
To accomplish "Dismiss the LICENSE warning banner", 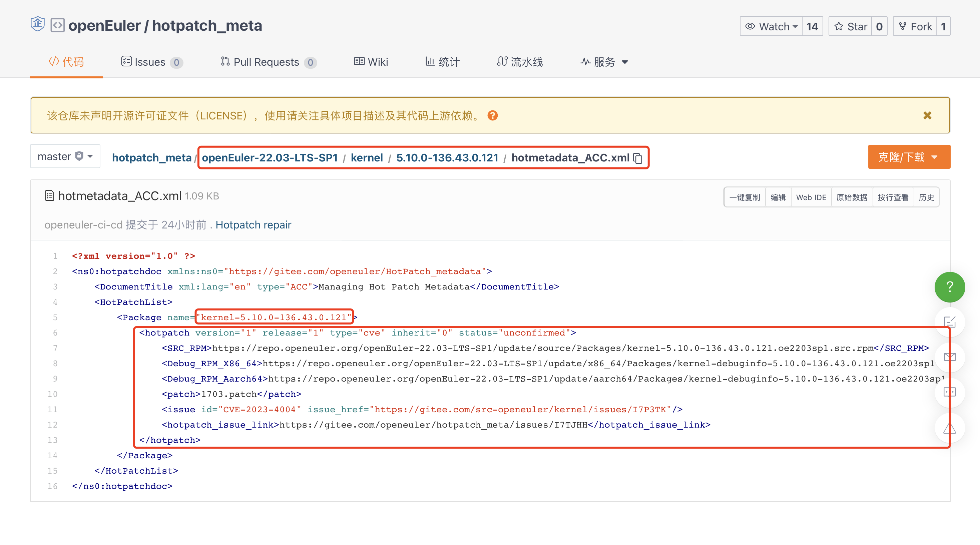I will point(927,116).
